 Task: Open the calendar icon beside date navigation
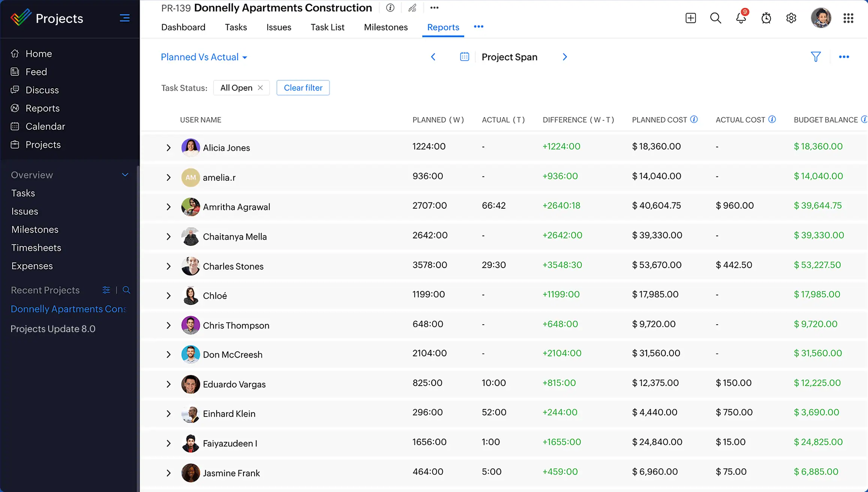[464, 57]
